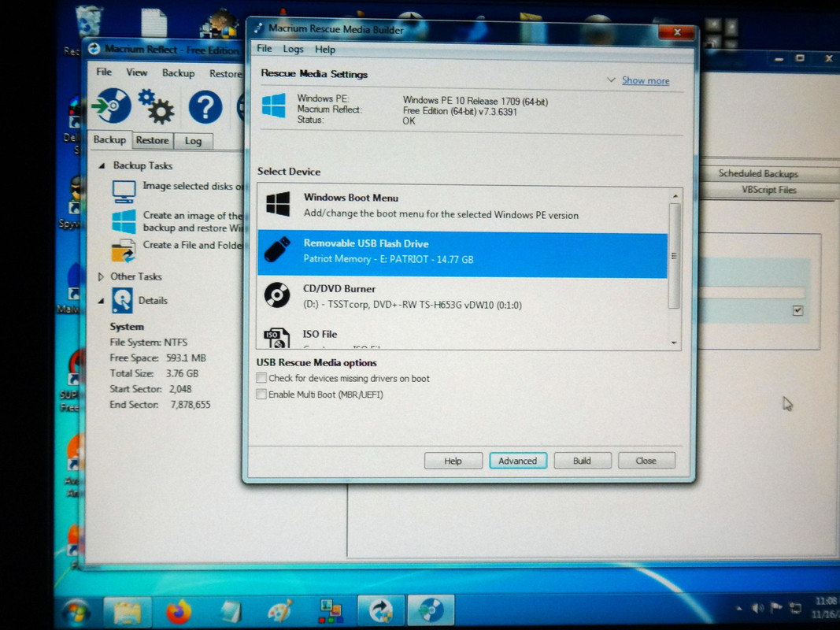The height and width of the screenshot is (630, 840).
Task: Open File Explorer from taskbar
Action: 127,612
